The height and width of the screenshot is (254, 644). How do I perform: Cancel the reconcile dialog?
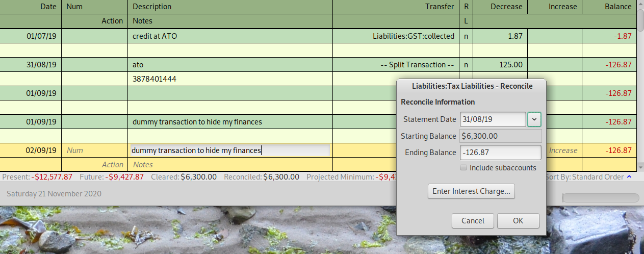[x=473, y=221]
